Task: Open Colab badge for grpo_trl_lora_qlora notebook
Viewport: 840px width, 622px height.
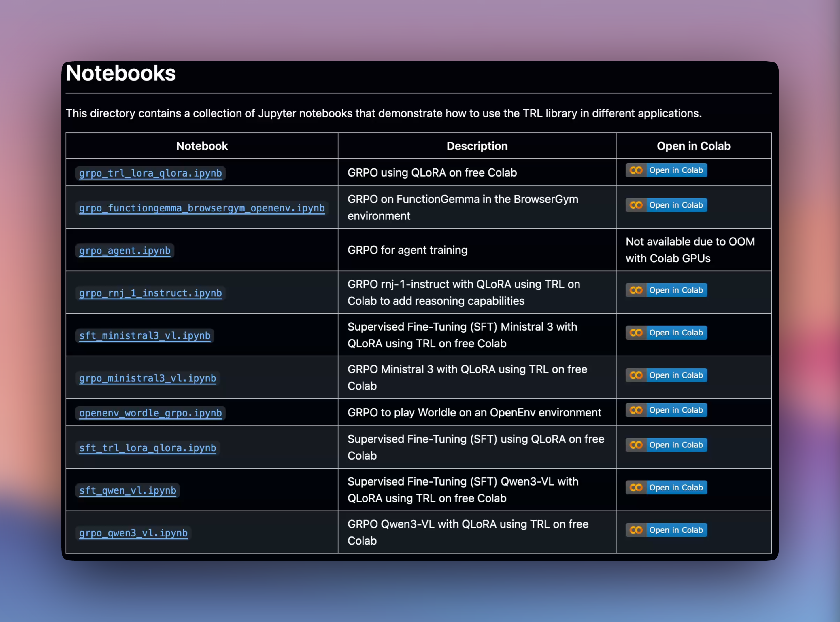Action: (666, 170)
